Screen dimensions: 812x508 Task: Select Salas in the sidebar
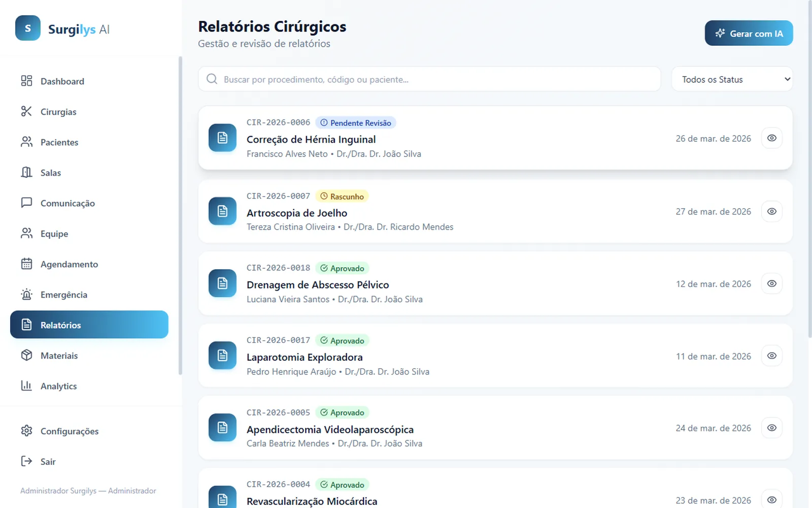[89, 172]
